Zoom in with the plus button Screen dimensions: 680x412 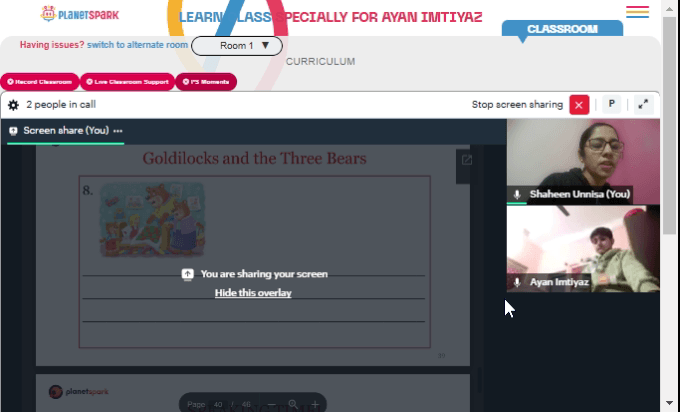[x=315, y=404]
